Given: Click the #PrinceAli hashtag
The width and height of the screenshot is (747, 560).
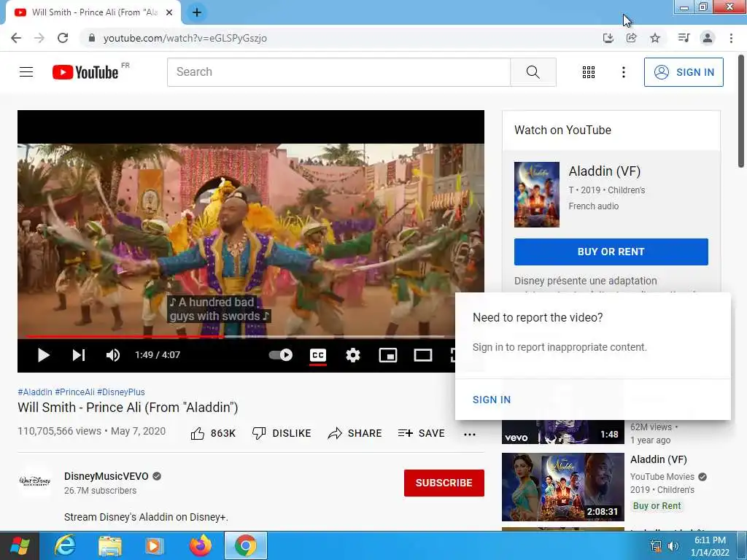Looking at the screenshot, I should 75,392.
